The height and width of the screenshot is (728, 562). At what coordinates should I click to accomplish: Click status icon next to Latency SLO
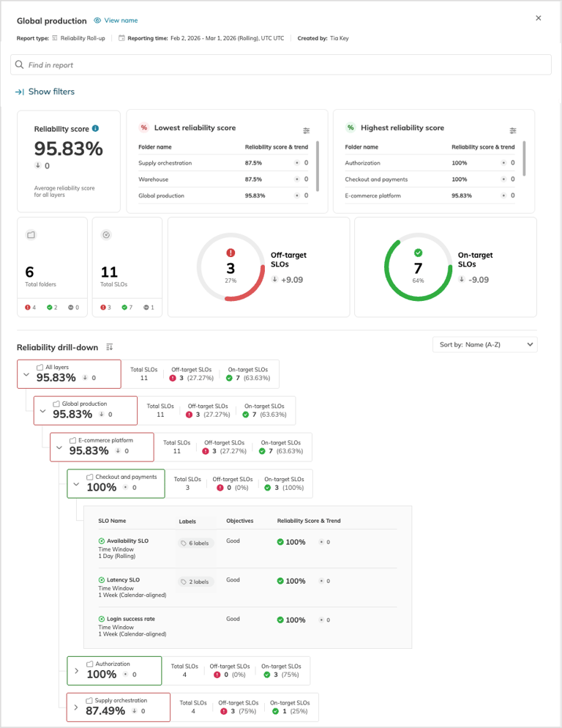[x=102, y=580]
